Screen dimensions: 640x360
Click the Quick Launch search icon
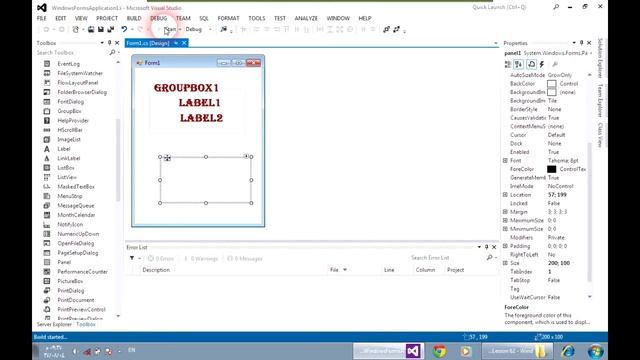(x=556, y=7)
